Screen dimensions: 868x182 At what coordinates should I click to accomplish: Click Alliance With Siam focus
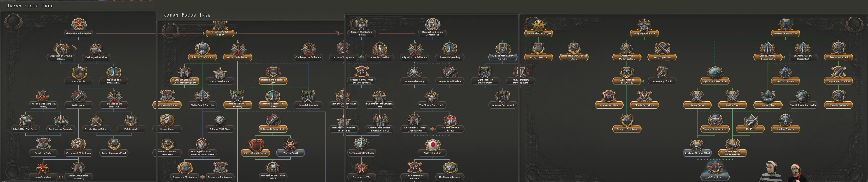tap(220, 123)
